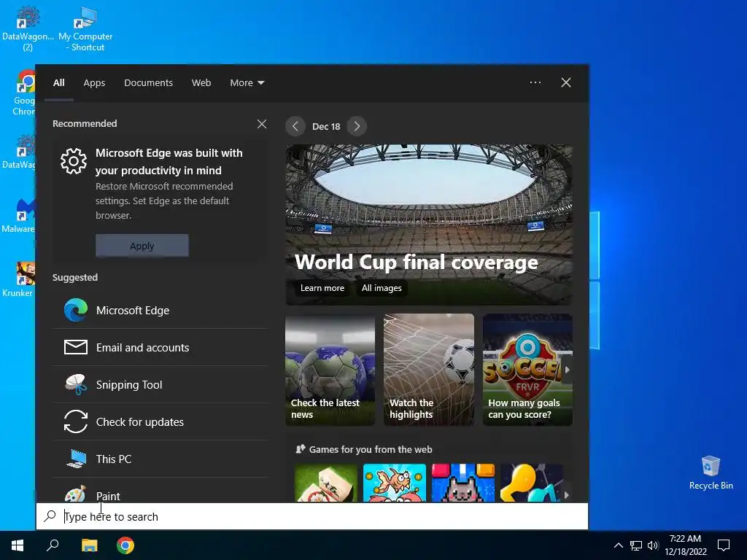The image size is (747, 560).
Task: Click All images button
Action: [x=382, y=287]
